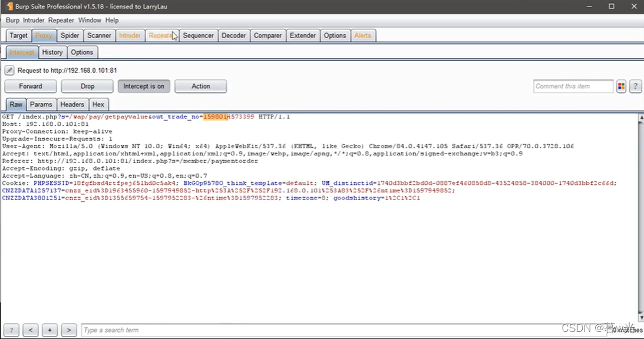The width and height of the screenshot is (644, 339).
Task: Select the History sub-tab
Action: (x=52, y=52)
